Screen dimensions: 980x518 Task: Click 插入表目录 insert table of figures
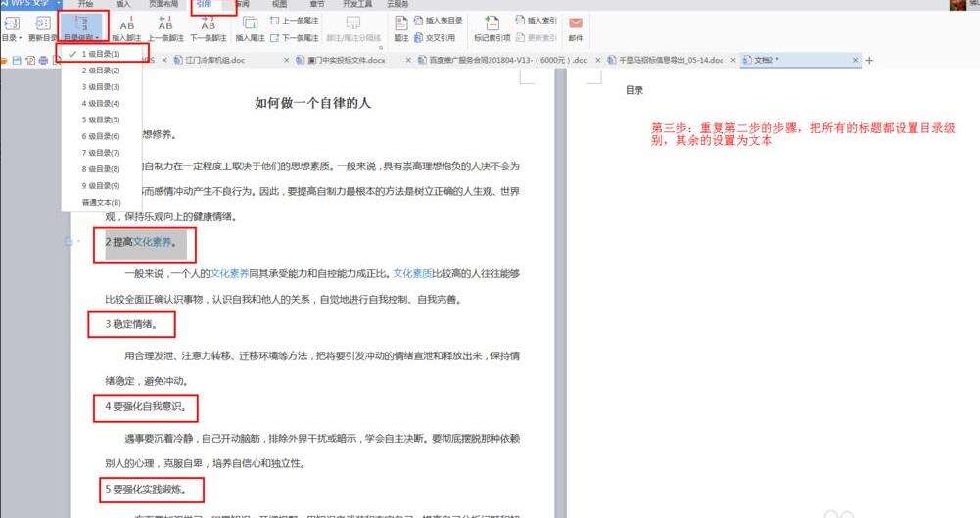(439, 21)
